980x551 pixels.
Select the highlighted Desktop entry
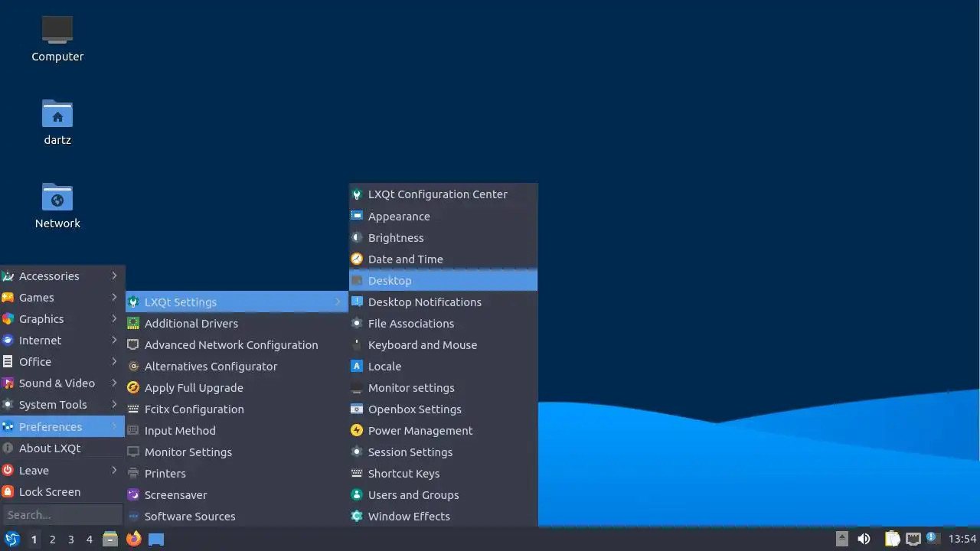(443, 281)
